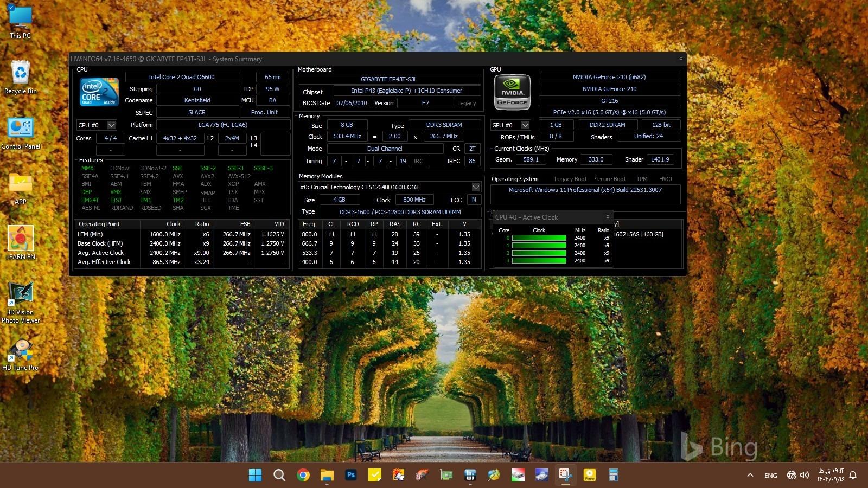Click the Intel Core 2 Quad Q6600 field
868x488 pixels.
[x=182, y=77]
